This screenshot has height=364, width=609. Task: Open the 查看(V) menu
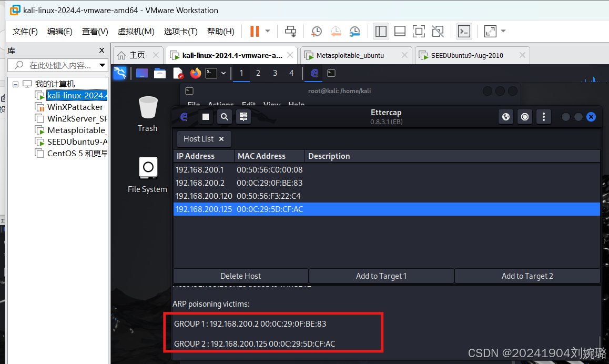coord(95,32)
